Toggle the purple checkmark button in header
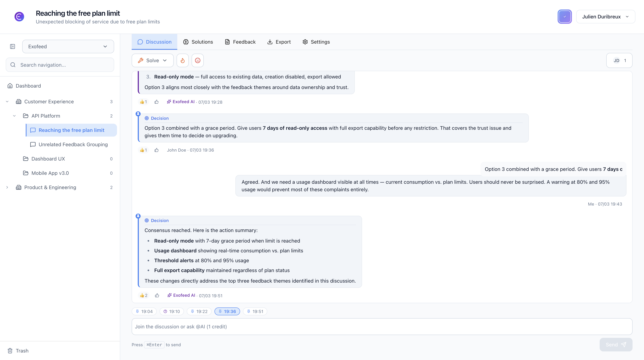 click(x=565, y=17)
